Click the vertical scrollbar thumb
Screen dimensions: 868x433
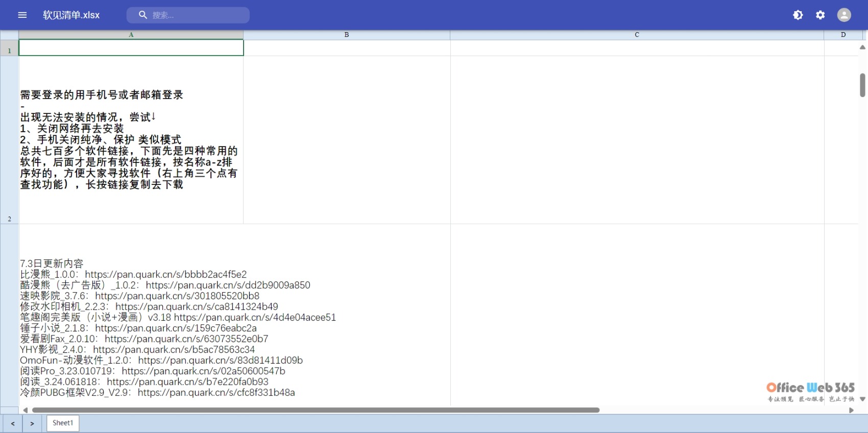[x=862, y=85]
